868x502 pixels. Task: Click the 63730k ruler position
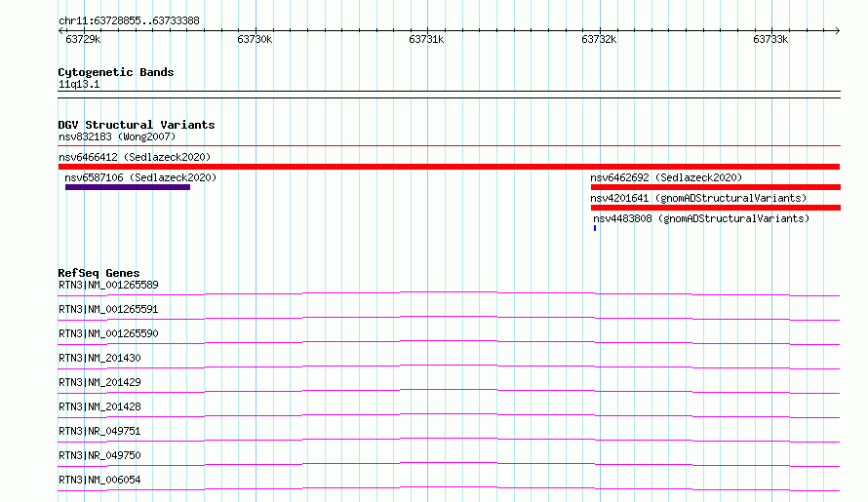coord(255,39)
